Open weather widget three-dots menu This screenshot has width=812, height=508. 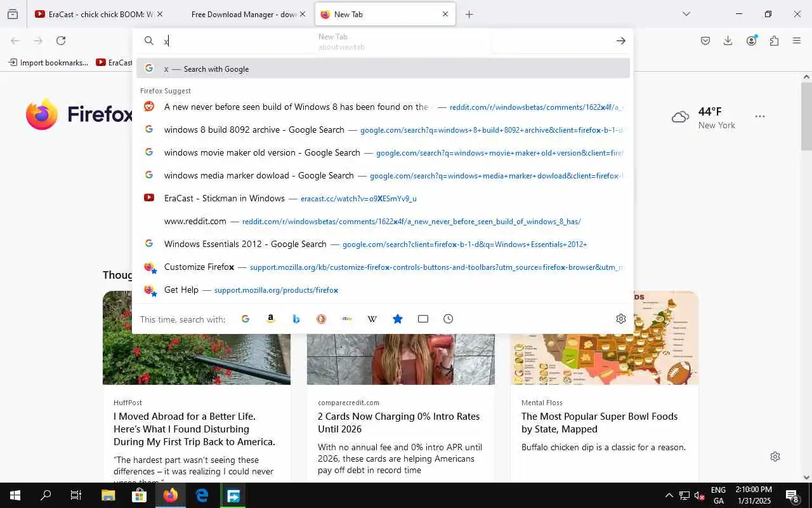[760, 117]
